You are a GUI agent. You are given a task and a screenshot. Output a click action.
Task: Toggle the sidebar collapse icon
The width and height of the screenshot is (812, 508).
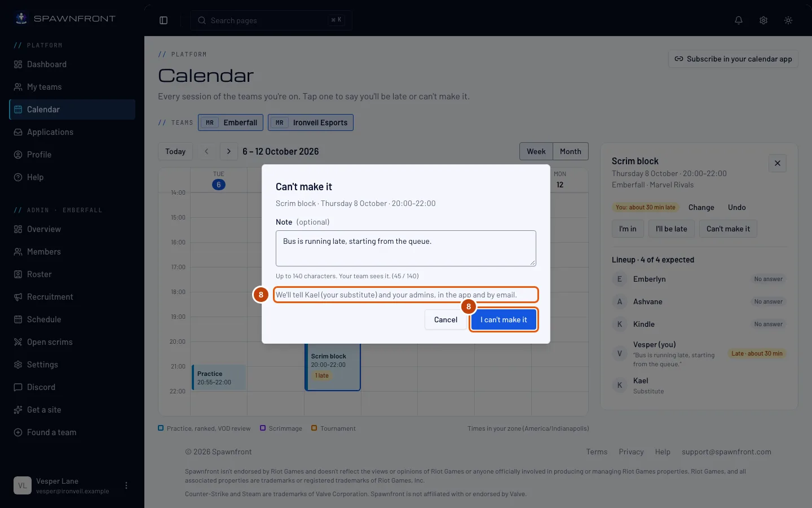coord(164,20)
